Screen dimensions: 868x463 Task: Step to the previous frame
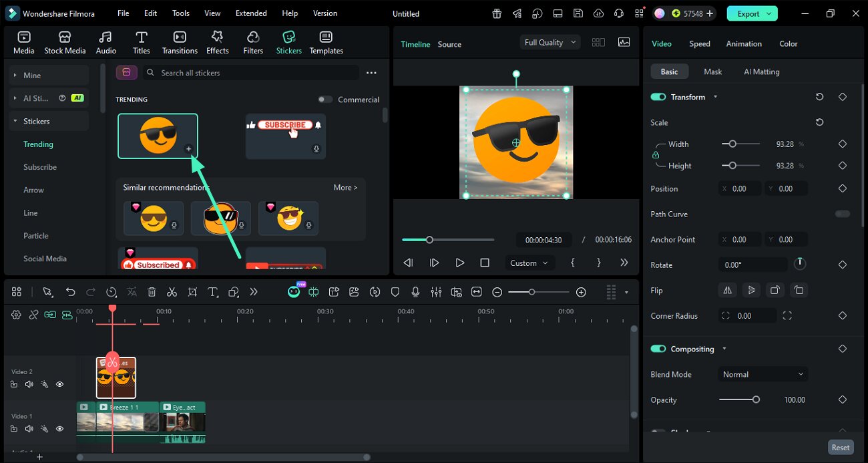tap(408, 263)
